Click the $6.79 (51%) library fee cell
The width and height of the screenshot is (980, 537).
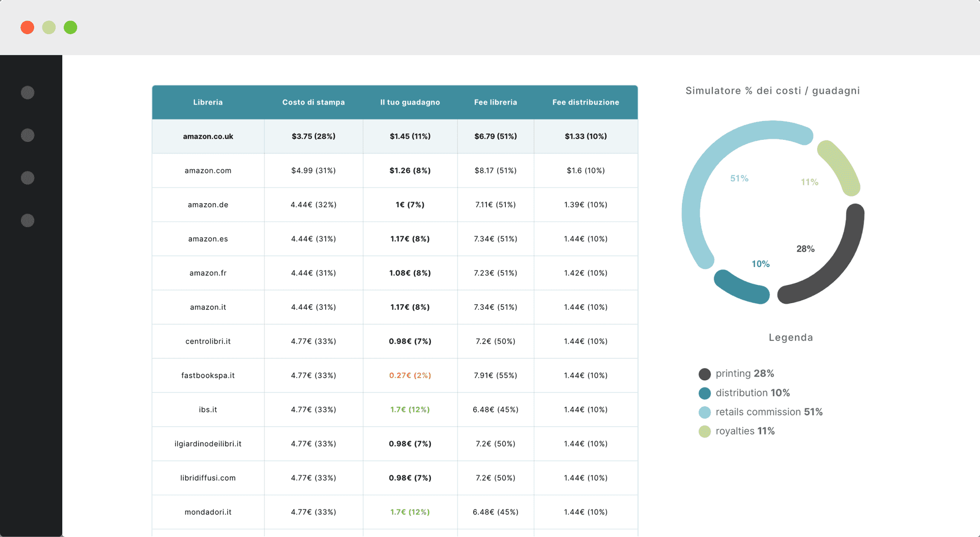(496, 136)
